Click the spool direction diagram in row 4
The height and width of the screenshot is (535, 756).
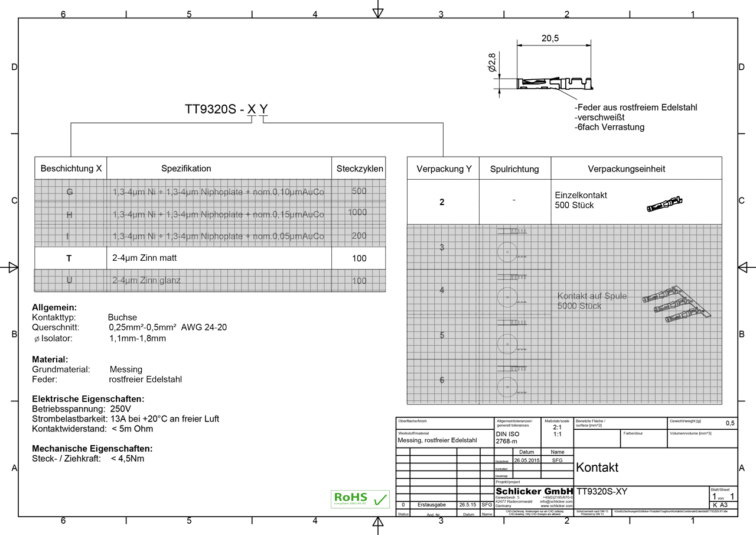click(511, 290)
